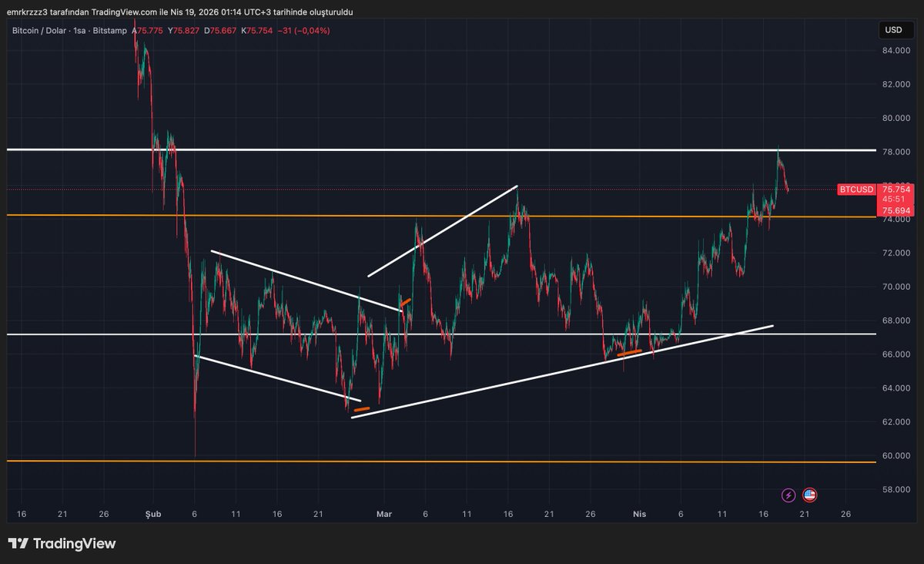The height and width of the screenshot is (564, 924).
Task: Click the 64.000 price axis label
Action: click(x=896, y=388)
